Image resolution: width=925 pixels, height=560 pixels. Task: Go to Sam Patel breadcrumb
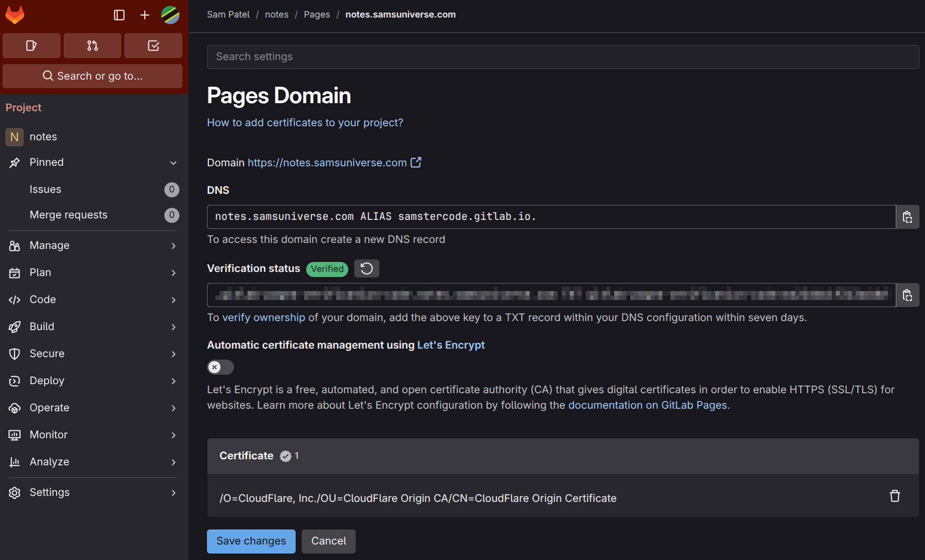(x=228, y=15)
